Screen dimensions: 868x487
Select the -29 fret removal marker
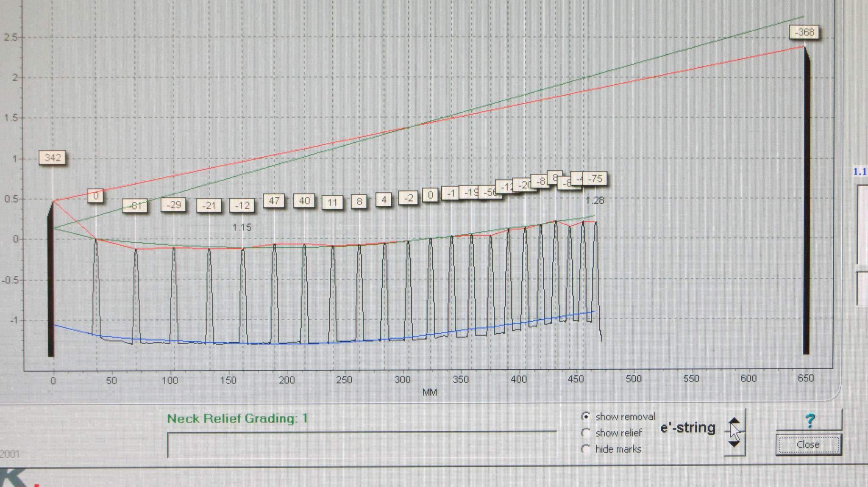click(x=174, y=205)
